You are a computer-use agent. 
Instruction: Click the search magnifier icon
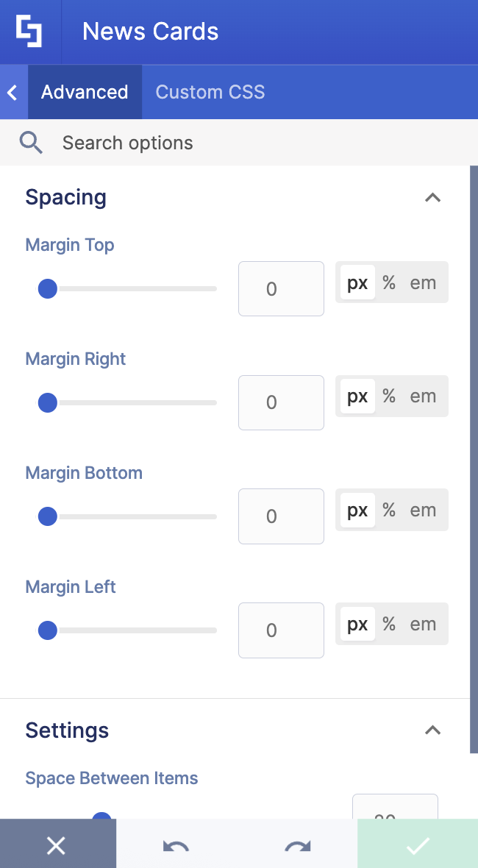[x=31, y=143]
